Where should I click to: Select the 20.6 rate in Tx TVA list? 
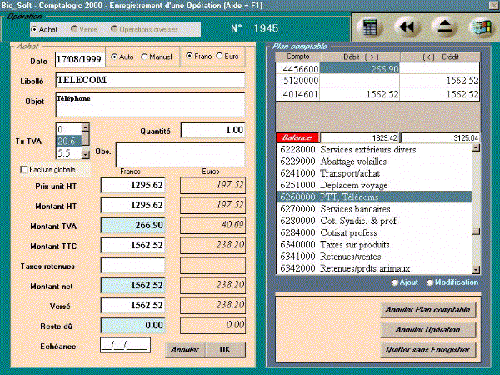pos(69,141)
